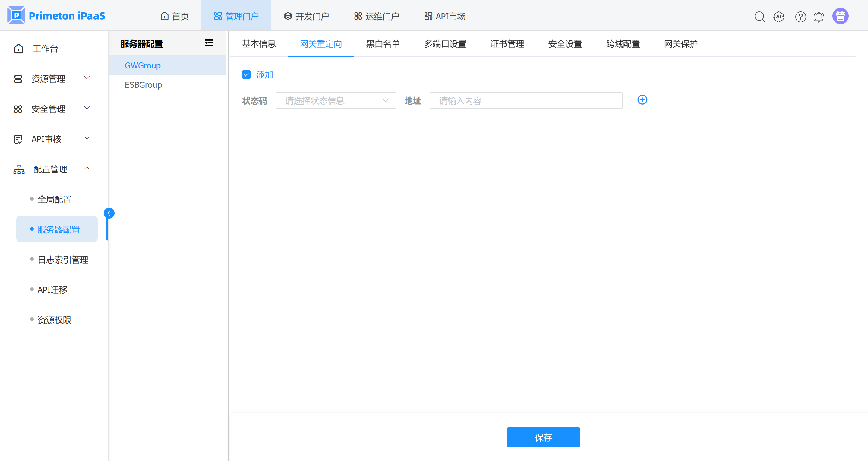
Task: Click the plus icon to add redirect row
Action: 642,100
